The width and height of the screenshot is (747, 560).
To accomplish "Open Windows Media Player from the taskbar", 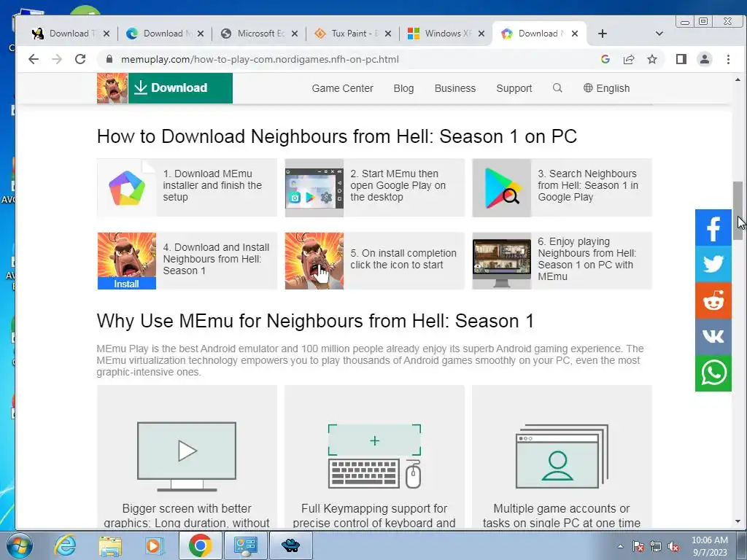I will [x=153, y=545].
